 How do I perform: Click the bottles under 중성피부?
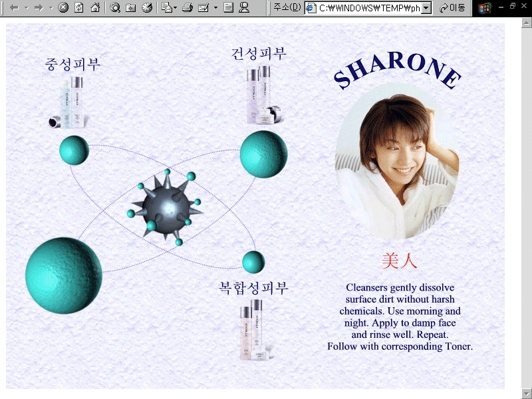[x=69, y=102]
